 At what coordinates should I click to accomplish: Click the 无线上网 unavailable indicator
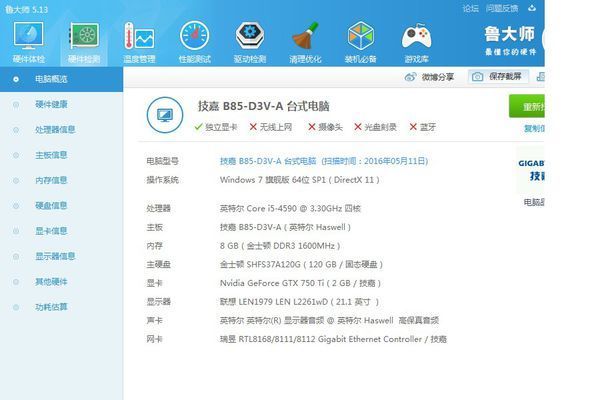coord(271,127)
